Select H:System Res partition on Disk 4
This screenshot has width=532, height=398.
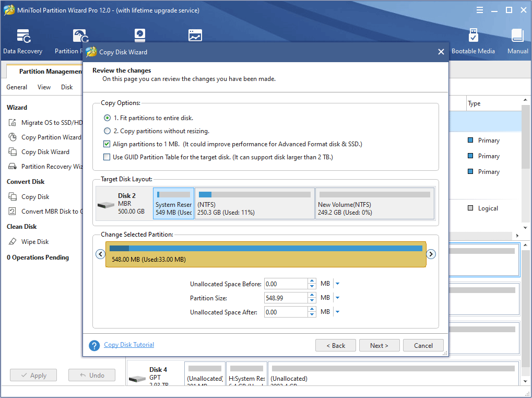click(x=246, y=374)
